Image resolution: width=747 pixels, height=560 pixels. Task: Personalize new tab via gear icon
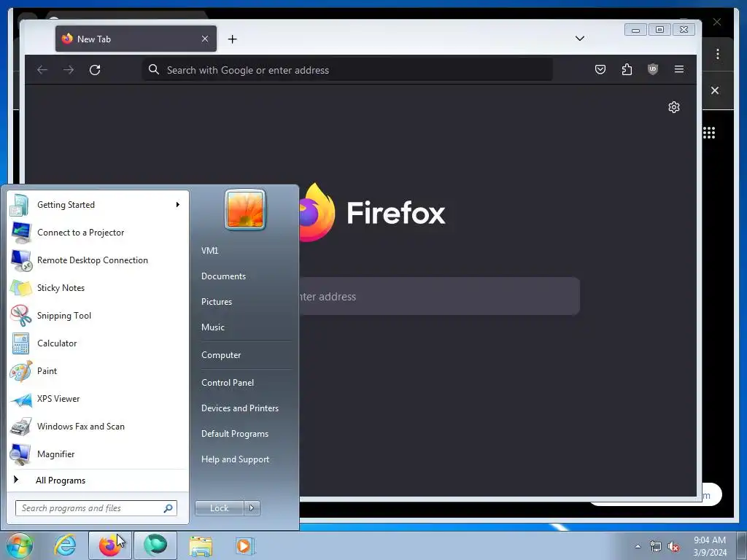point(673,107)
